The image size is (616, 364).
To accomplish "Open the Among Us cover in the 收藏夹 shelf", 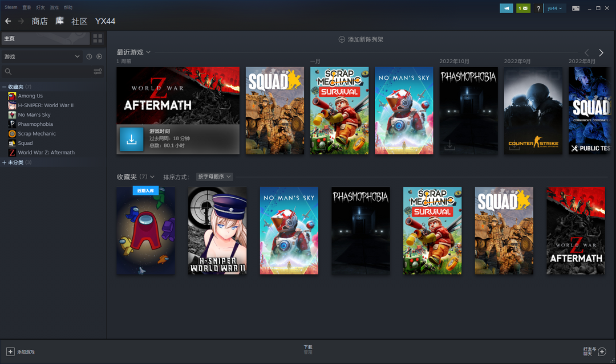I will pos(146,231).
